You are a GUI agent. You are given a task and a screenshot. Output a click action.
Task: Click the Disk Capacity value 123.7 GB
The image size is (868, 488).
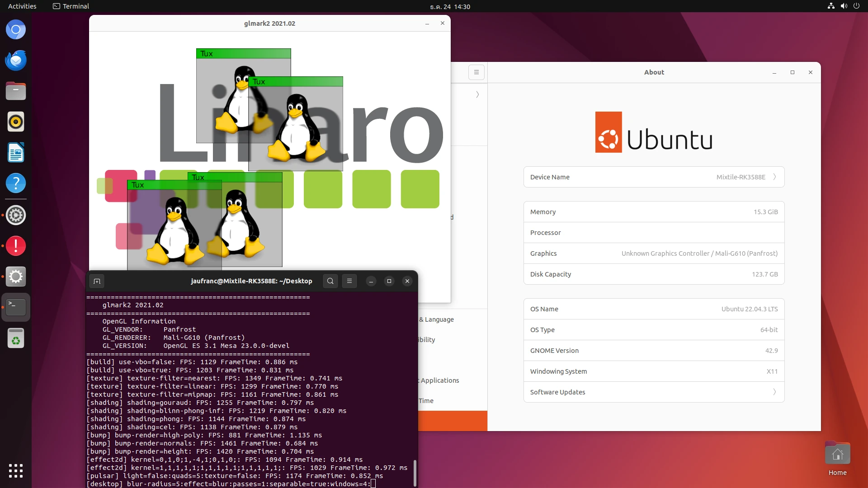pos(764,274)
